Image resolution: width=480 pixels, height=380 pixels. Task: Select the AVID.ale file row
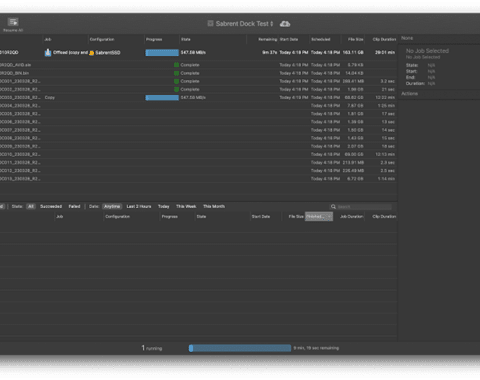[198, 65]
